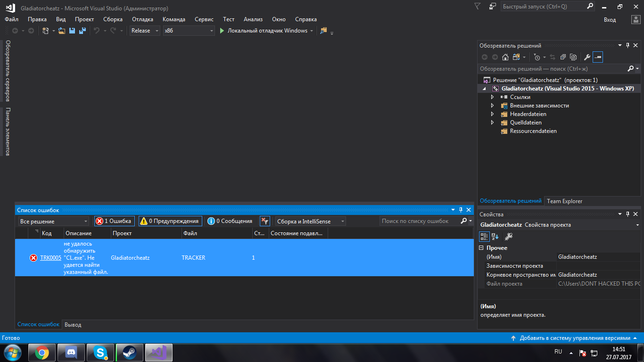Open the 'Сборка и IntelliSense' dropdown
644x362 pixels.
coord(311,221)
